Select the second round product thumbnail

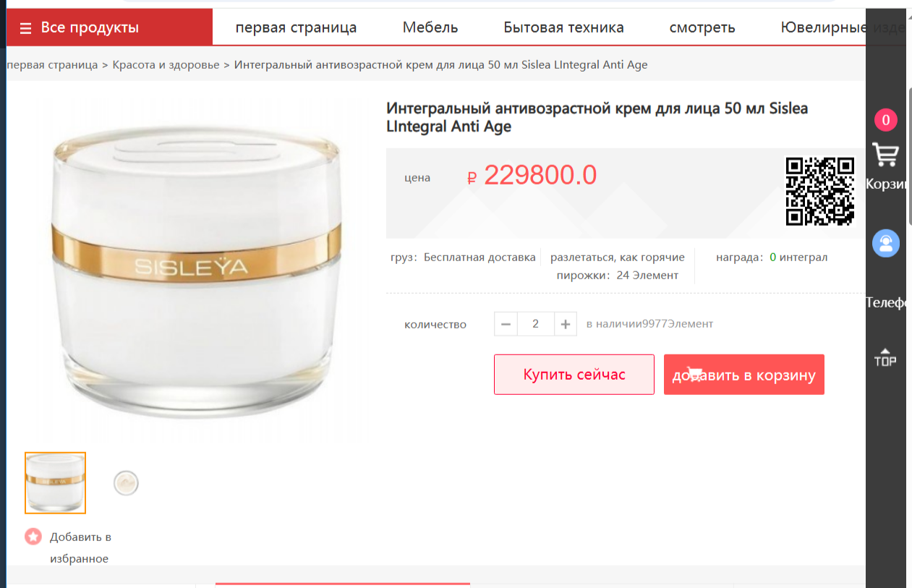126,483
